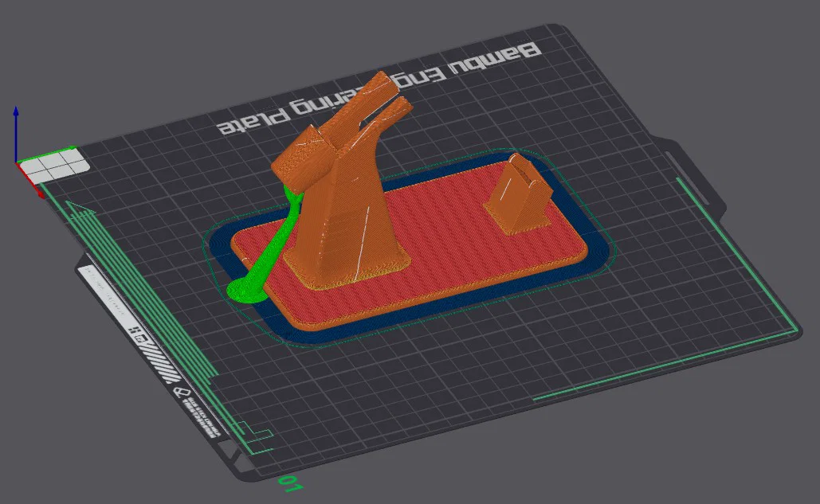820x504 pixels.
Task: Click the green plate number "01" label
Action: coord(290,483)
